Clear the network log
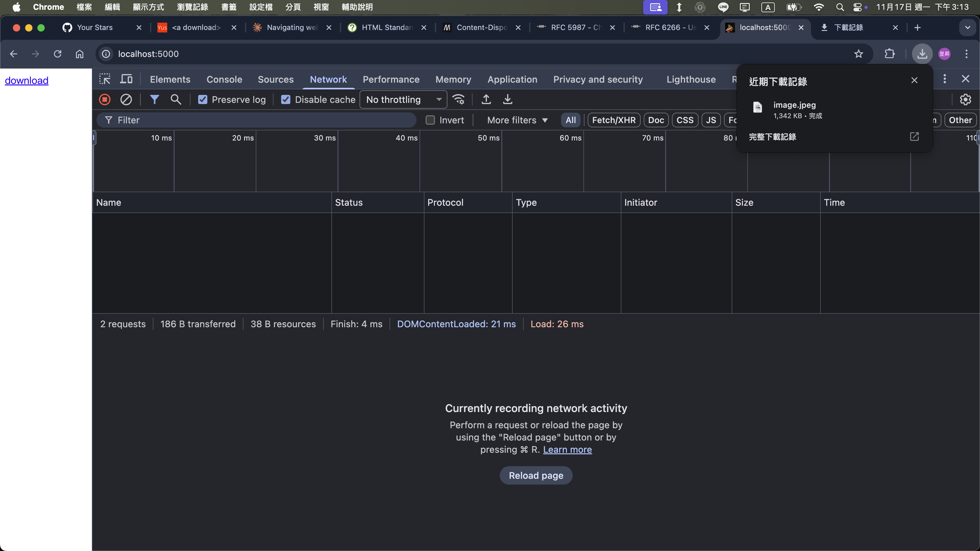 (x=126, y=99)
